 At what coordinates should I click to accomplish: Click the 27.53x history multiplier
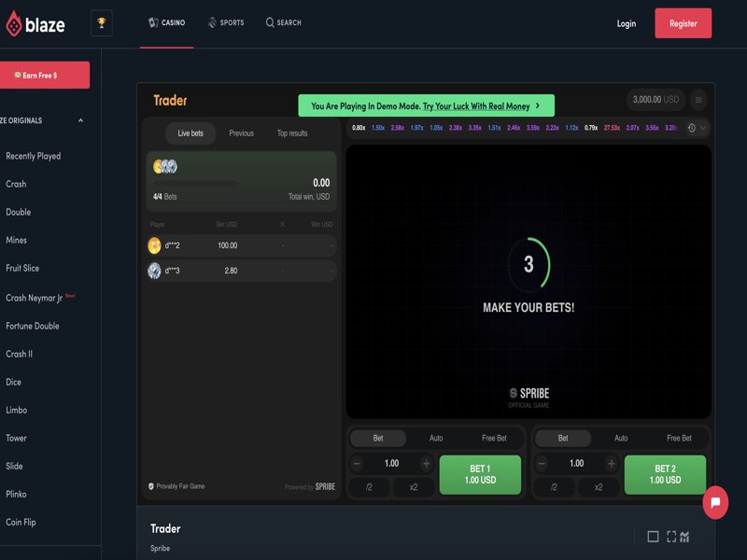[613, 128]
